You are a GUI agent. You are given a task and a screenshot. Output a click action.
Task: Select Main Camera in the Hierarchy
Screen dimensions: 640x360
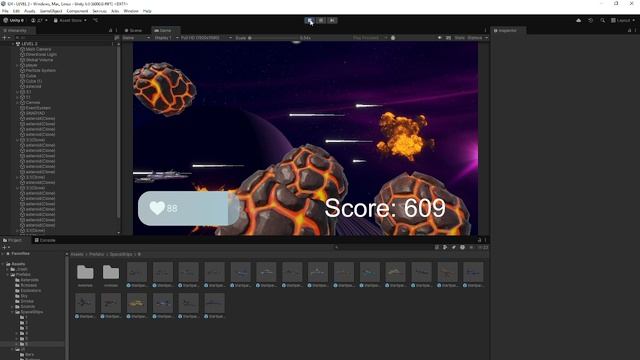(x=38, y=49)
